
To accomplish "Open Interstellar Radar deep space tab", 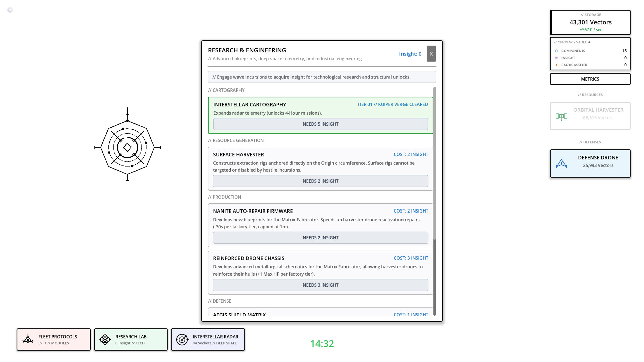I will (x=208, y=340).
